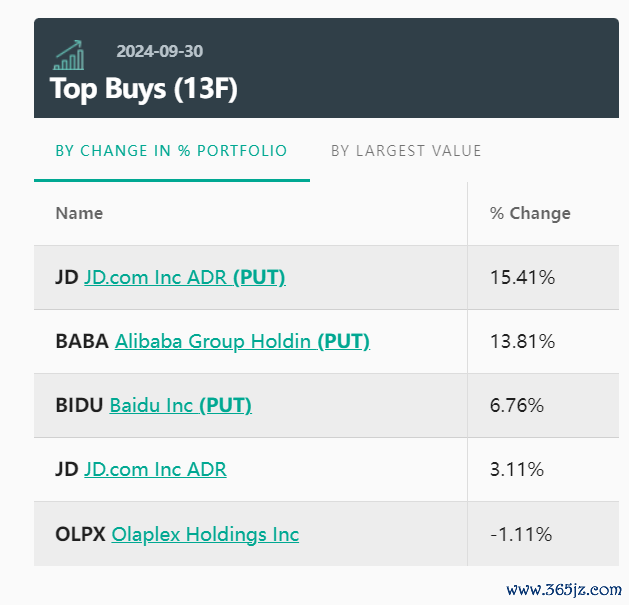Select By Change in % Portfolio tab
The width and height of the screenshot is (629, 605).
171,151
